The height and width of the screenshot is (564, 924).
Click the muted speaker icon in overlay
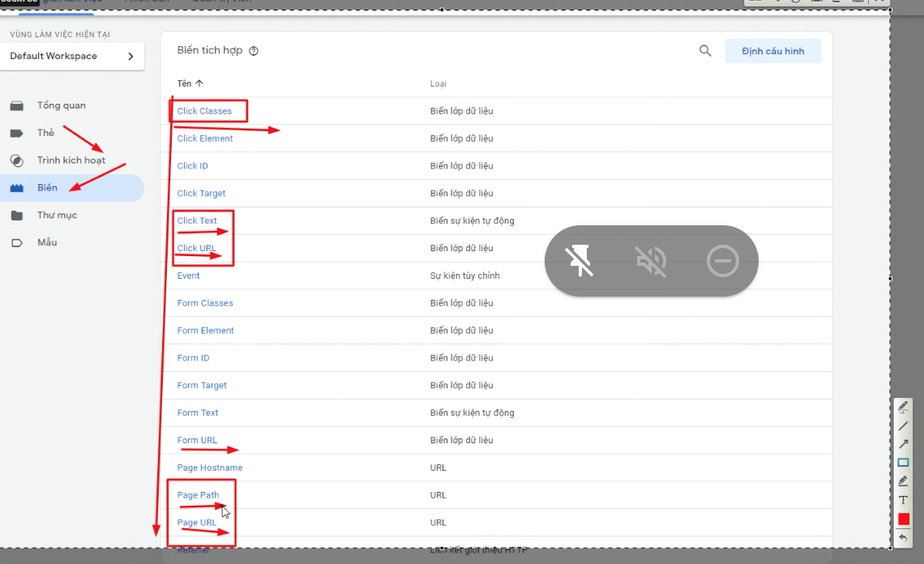(x=651, y=260)
